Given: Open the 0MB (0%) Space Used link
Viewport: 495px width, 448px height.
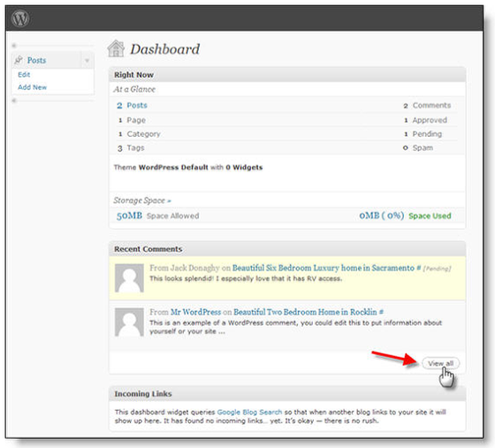Looking at the screenshot, I should 405,216.
